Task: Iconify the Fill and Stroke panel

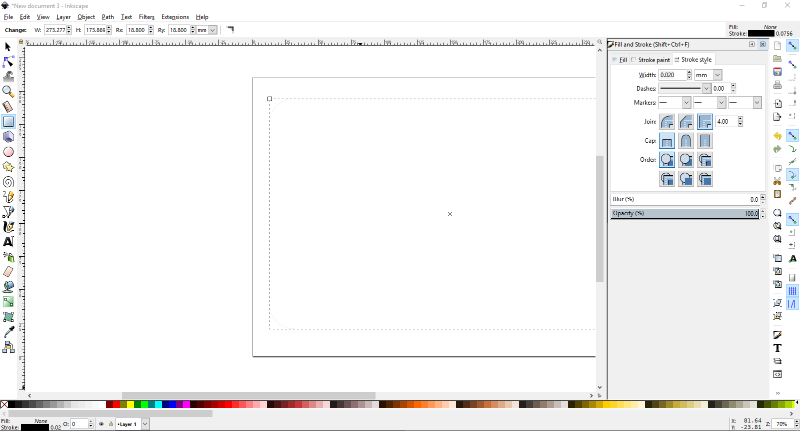Action: (752, 44)
